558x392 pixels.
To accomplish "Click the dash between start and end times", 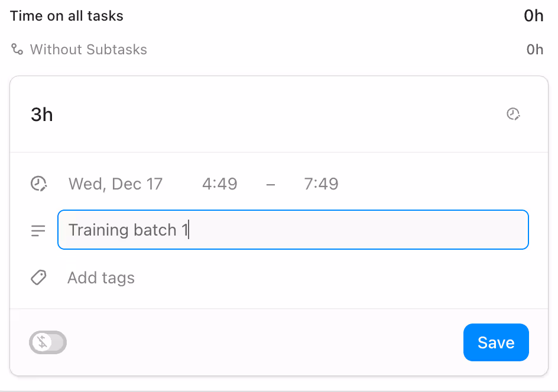I will coord(271,184).
